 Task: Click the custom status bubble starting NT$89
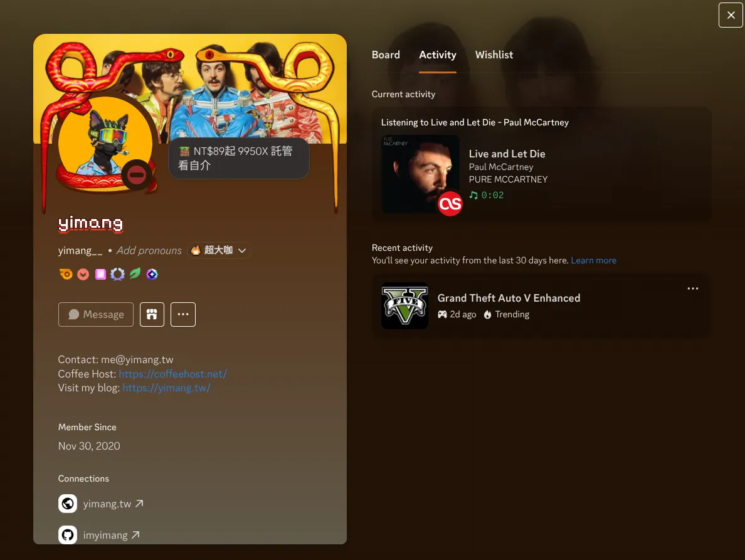click(x=238, y=158)
